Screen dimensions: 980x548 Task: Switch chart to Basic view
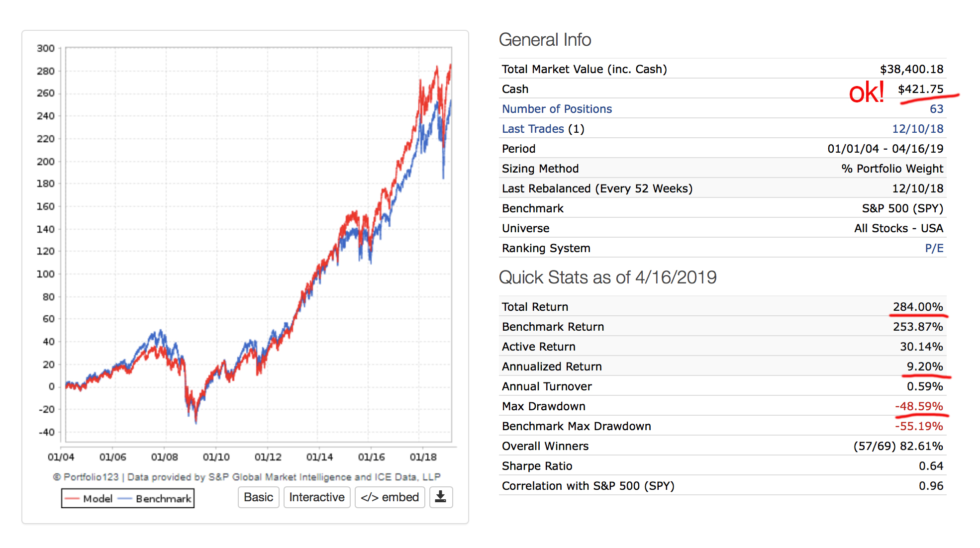point(258,497)
